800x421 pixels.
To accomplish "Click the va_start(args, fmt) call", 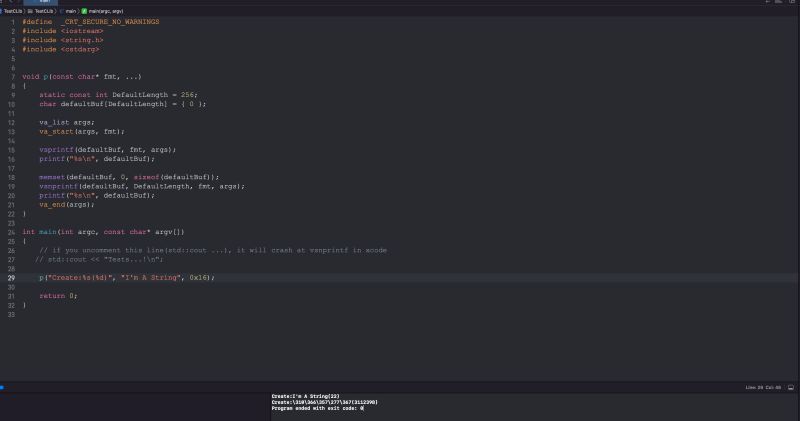I will 82,132.
